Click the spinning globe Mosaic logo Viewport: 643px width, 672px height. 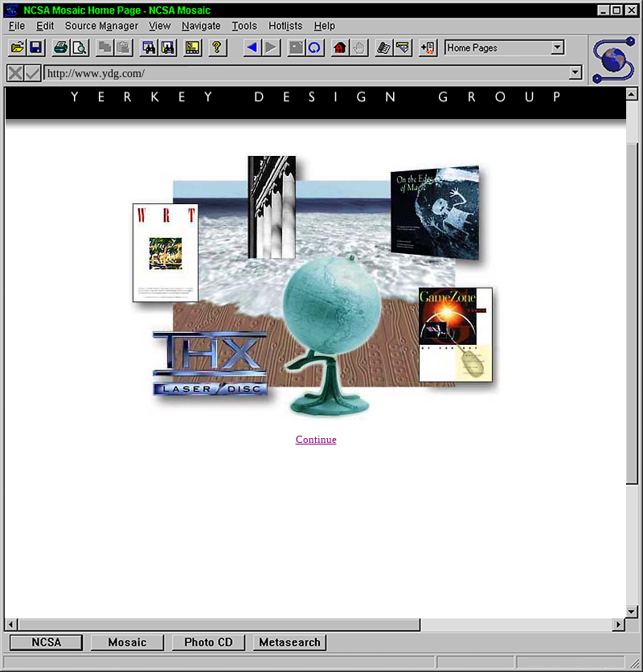click(614, 60)
